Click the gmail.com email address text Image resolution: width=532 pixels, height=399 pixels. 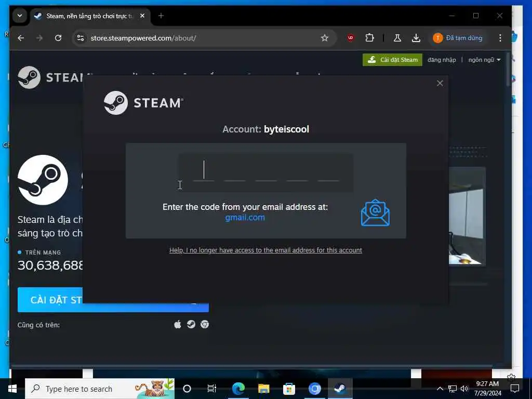[245, 218]
